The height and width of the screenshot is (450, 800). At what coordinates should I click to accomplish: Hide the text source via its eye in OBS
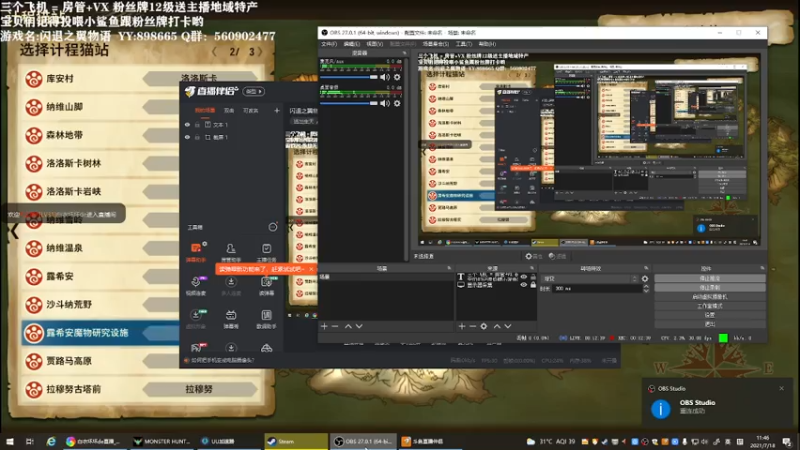click(524, 277)
